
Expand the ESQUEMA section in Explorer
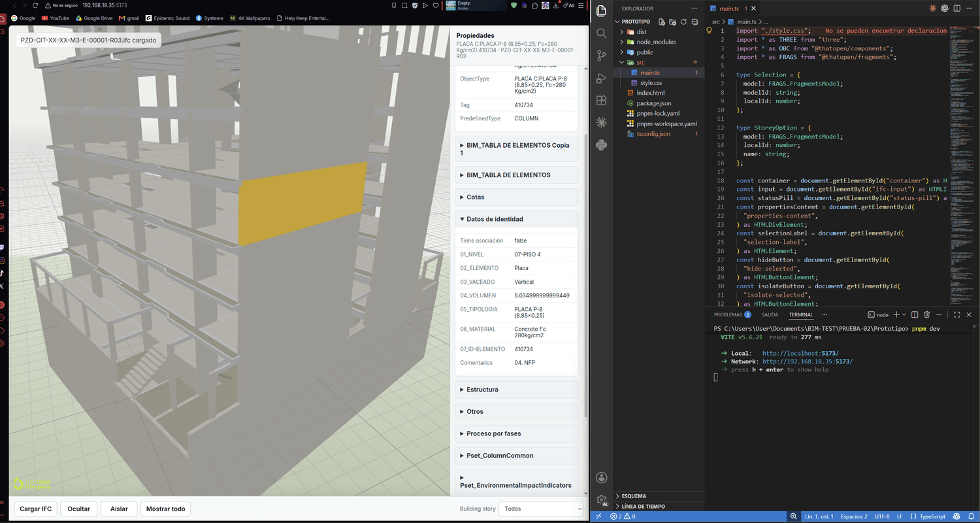[x=660, y=496]
